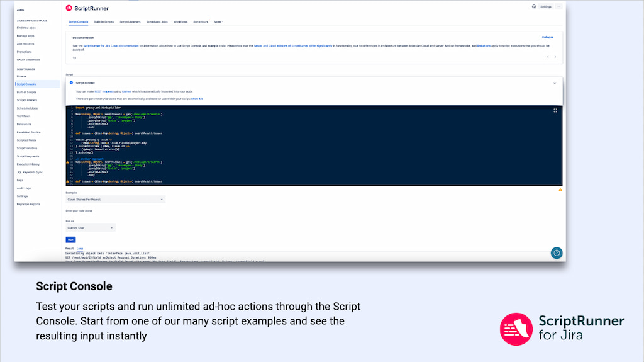Go to next documentation page arrow
This screenshot has width=644, height=362.
click(555, 57)
